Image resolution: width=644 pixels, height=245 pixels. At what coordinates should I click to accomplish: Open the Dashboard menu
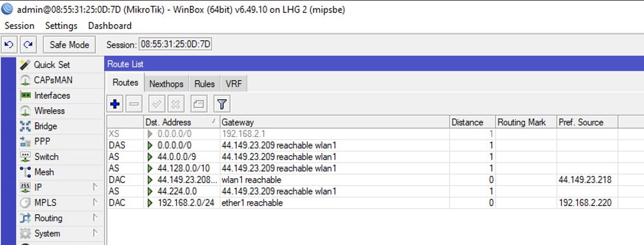click(x=110, y=26)
